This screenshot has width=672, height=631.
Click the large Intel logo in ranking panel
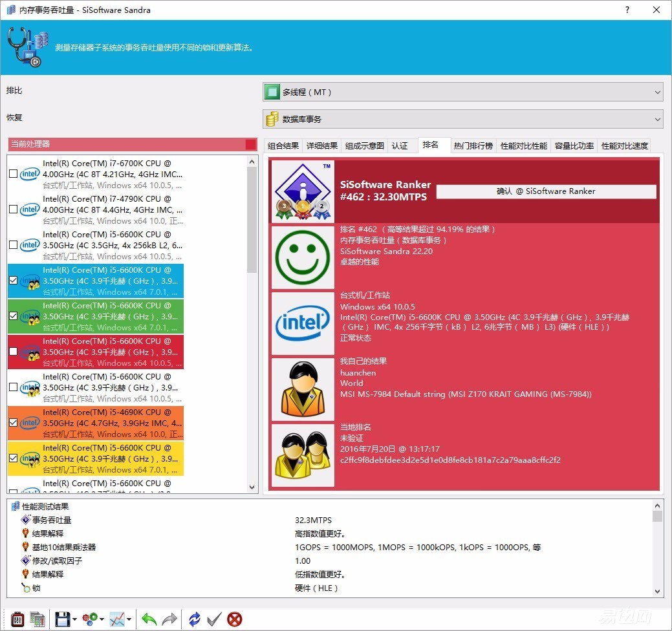[303, 323]
